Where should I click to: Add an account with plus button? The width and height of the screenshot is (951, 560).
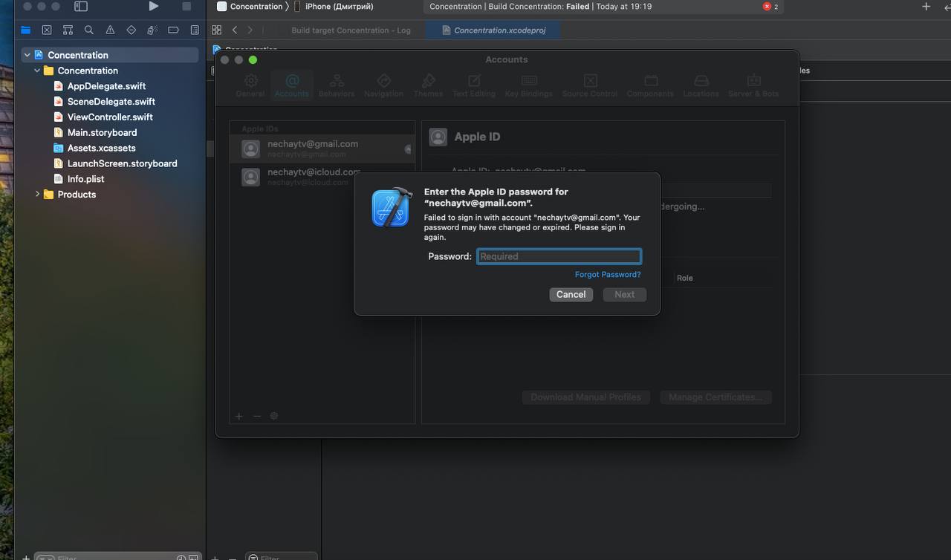point(239,417)
